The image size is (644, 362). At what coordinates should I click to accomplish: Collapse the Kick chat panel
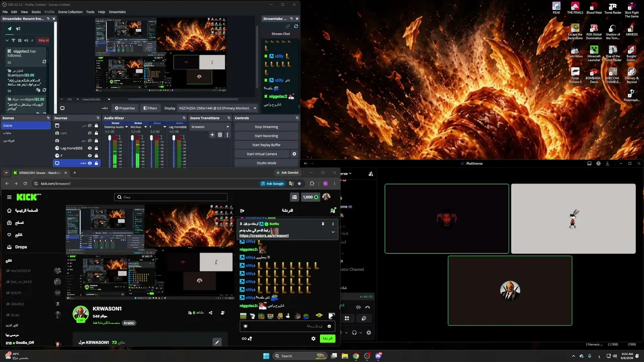click(x=242, y=211)
